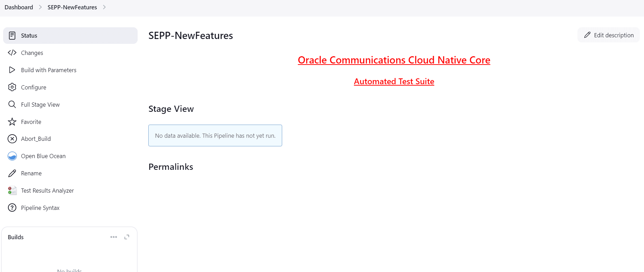Select Changes in the sidebar
Screen dimensions: 644x272
[x=70, y=53]
